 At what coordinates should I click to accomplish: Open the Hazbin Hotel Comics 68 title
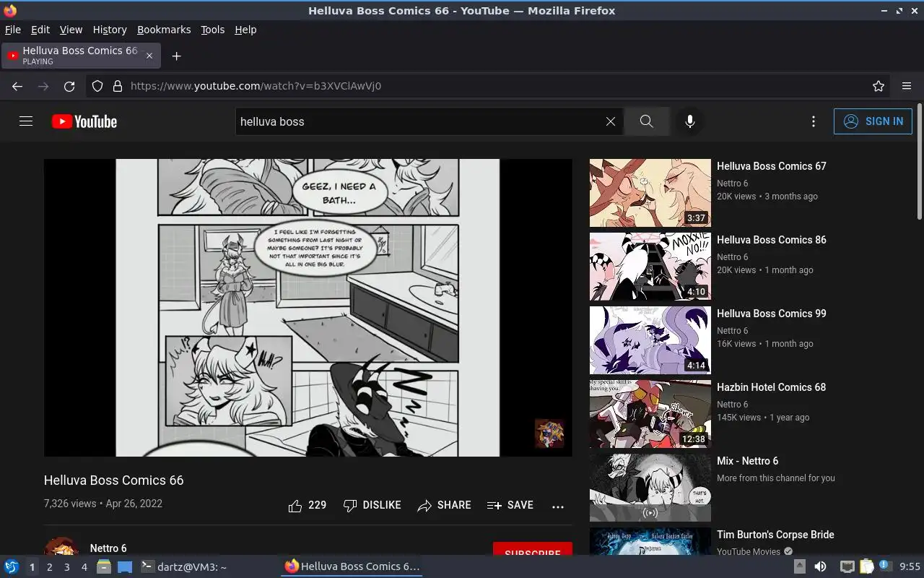[772, 387]
